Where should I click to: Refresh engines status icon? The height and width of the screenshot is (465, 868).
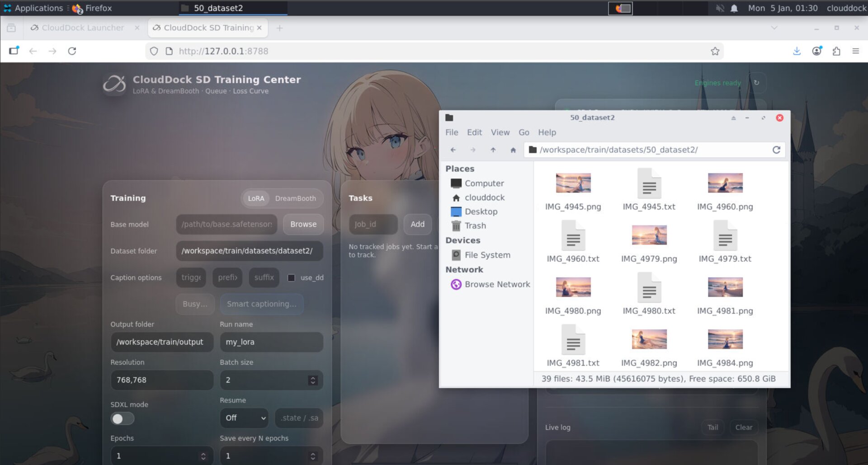point(756,83)
